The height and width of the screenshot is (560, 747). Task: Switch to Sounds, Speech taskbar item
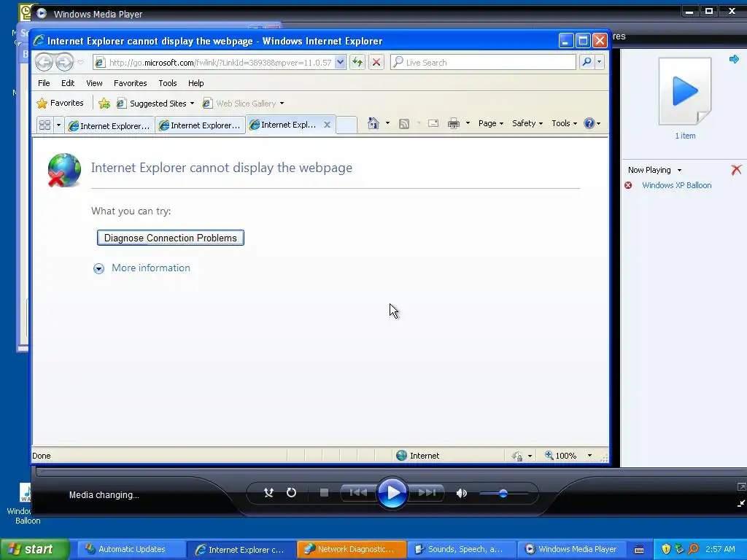461,549
